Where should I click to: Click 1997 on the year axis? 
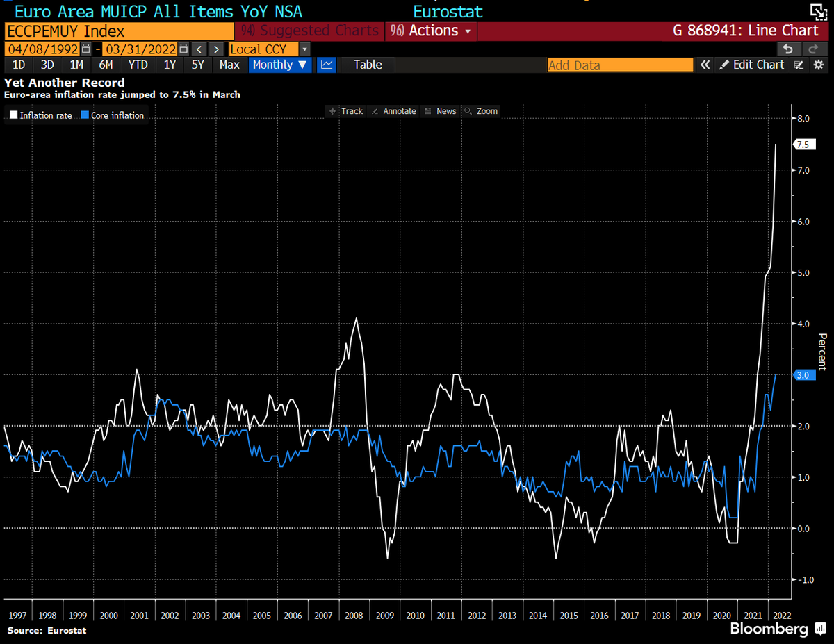(x=17, y=616)
